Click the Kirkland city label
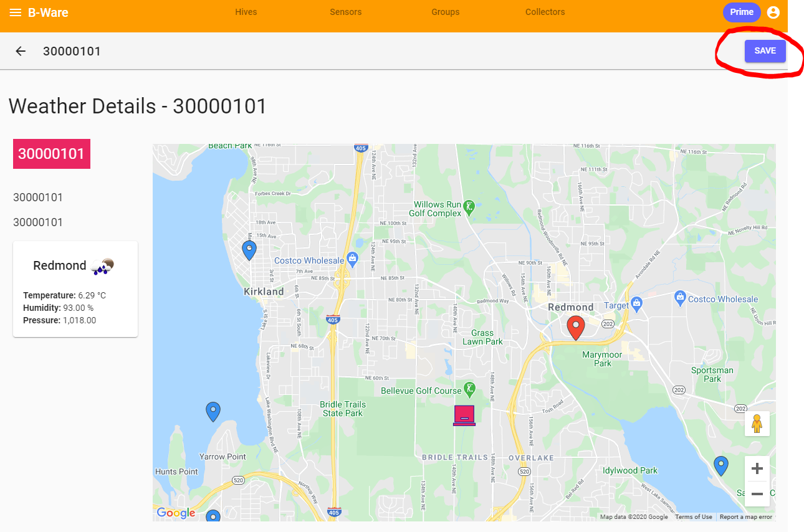This screenshot has height=532, width=804. pyautogui.click(x=264, y=292)
